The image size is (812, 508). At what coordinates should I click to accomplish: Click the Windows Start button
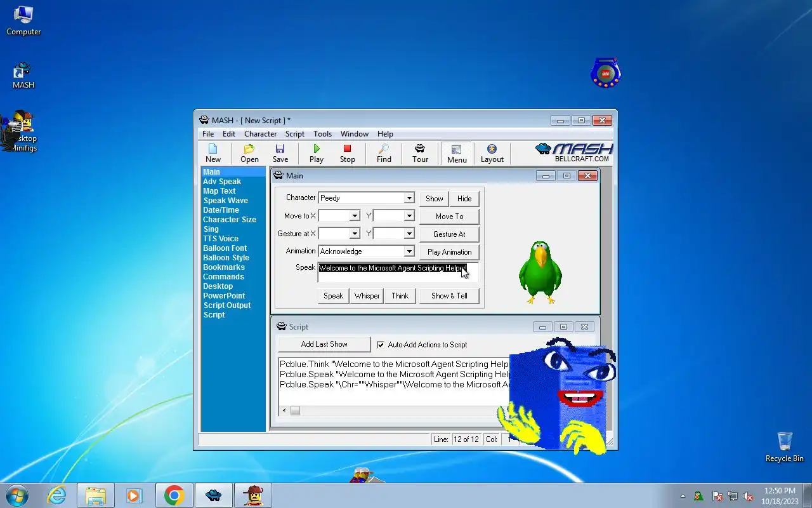point(17,495)
